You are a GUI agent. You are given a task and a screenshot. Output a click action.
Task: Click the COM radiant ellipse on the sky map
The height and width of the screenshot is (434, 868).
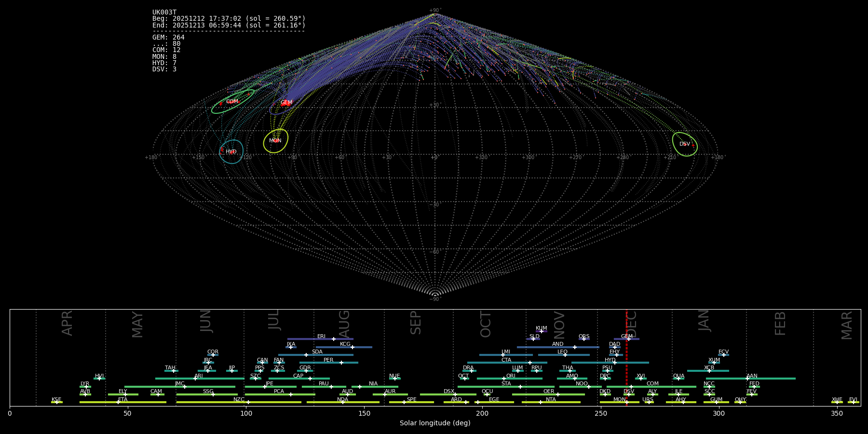[x=232, y=102]
